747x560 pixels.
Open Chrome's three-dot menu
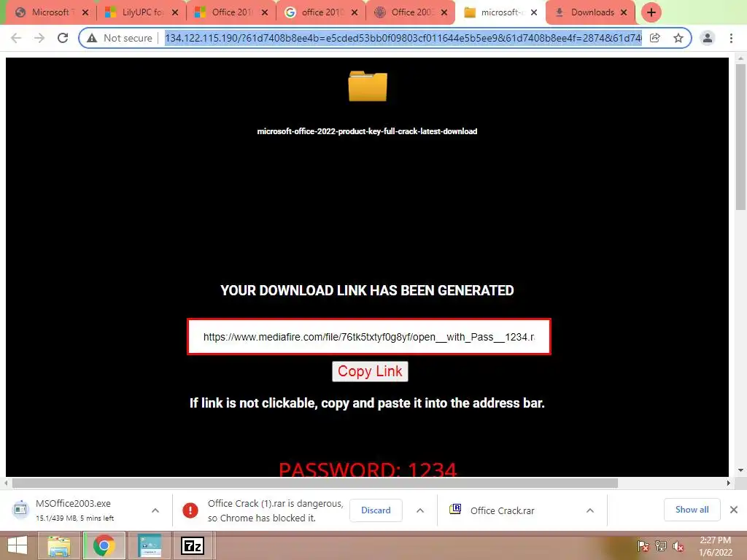coord(731,38)
